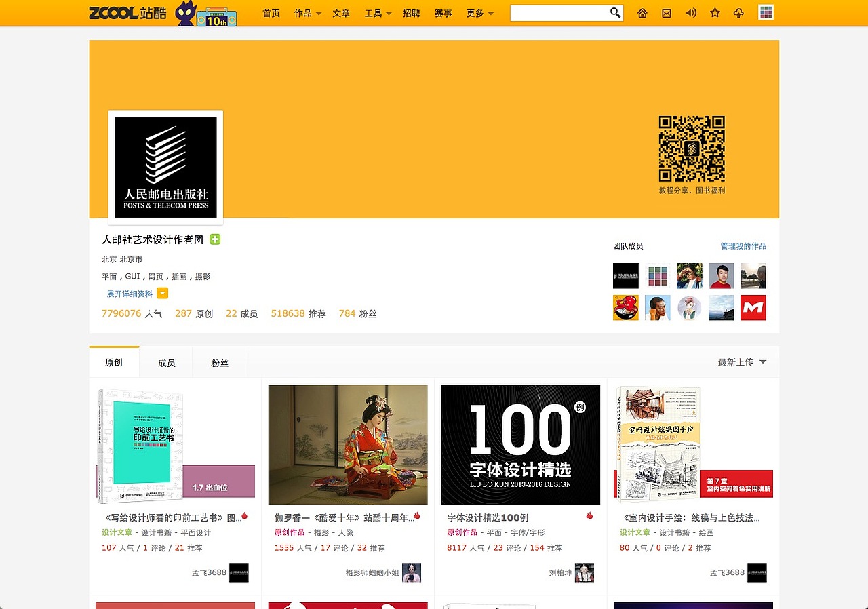868x609 pixels.
Task: Click the green plus follow icon
Action: pos(215,239)
